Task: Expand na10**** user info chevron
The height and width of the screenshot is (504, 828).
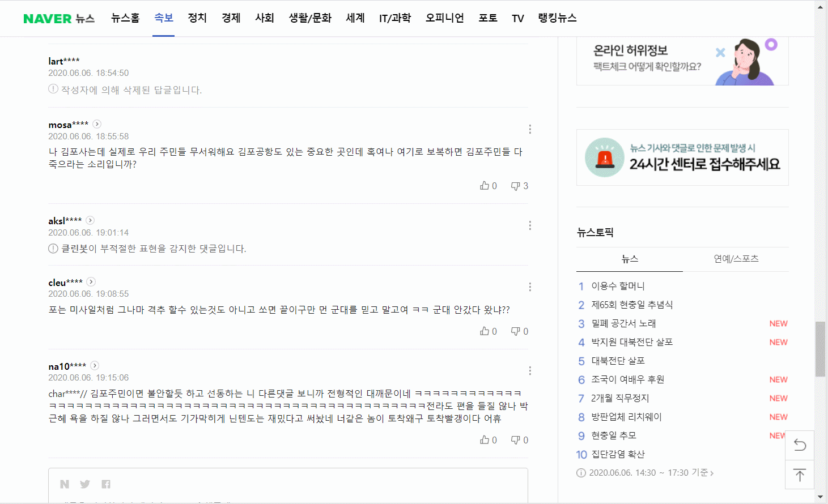Action: 95,366
